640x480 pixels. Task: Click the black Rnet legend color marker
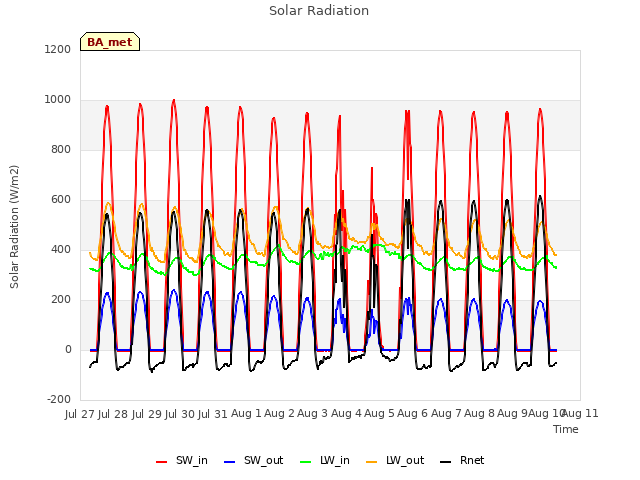pos(446,462)
